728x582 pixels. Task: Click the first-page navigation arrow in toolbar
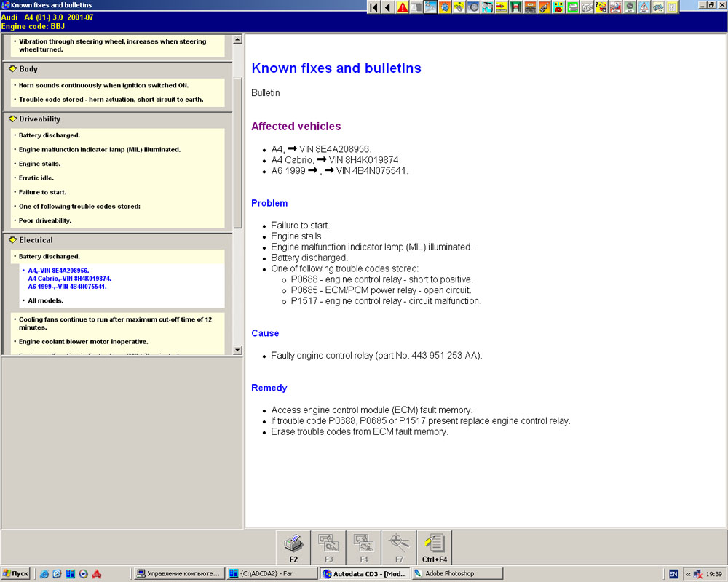[373, 7]
